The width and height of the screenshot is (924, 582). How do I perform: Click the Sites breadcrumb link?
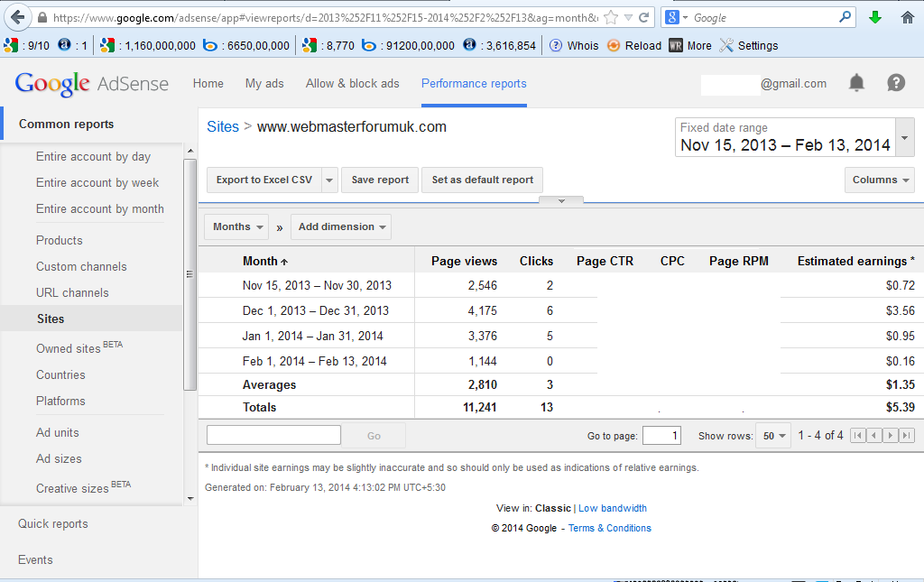click(x=223, y=126)
